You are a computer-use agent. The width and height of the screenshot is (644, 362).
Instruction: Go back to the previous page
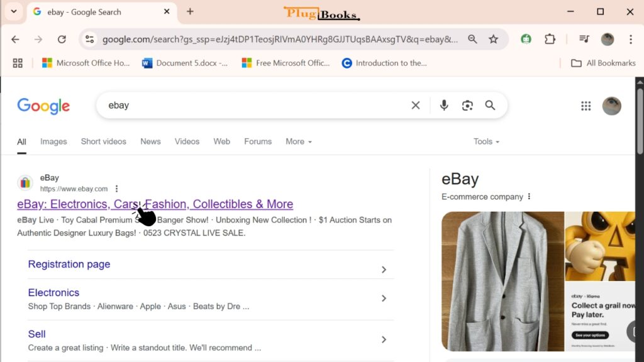click(x=15, y=40)
